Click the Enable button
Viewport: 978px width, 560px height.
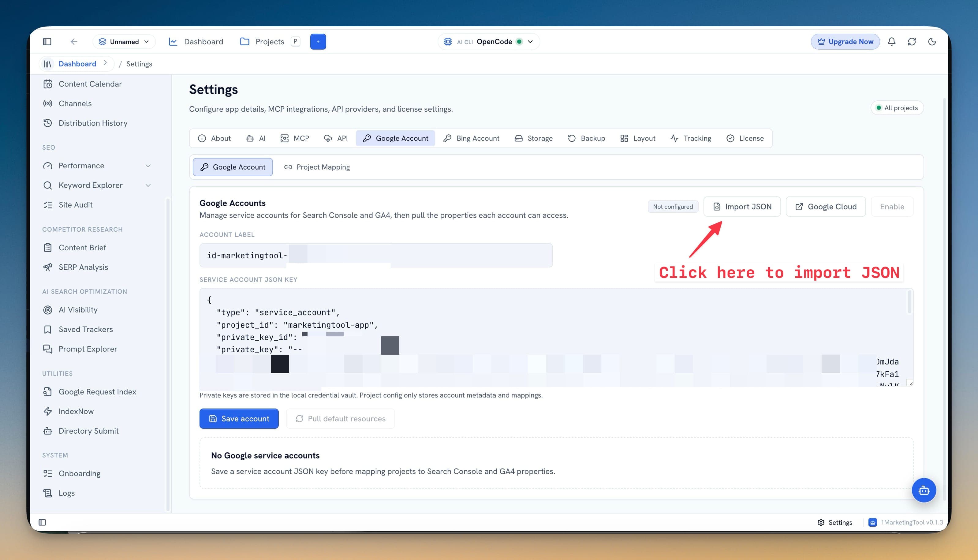click(x=892, y=207)
